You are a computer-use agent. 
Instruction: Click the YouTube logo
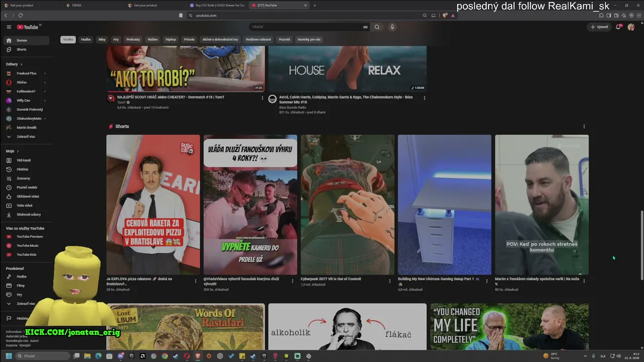click(28, 27)
